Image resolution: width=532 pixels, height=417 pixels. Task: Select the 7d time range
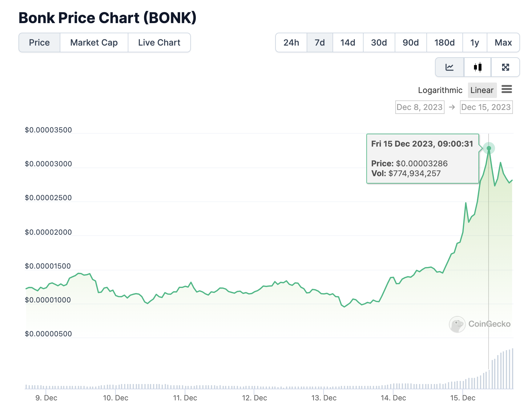[320, 43]
